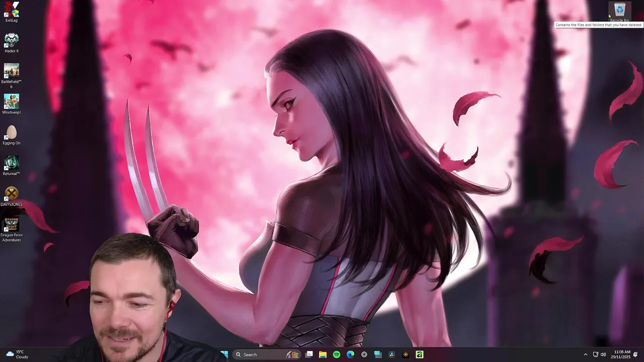Click the taskbar Search box
644x362 pixels.
[x=266, y=354]
